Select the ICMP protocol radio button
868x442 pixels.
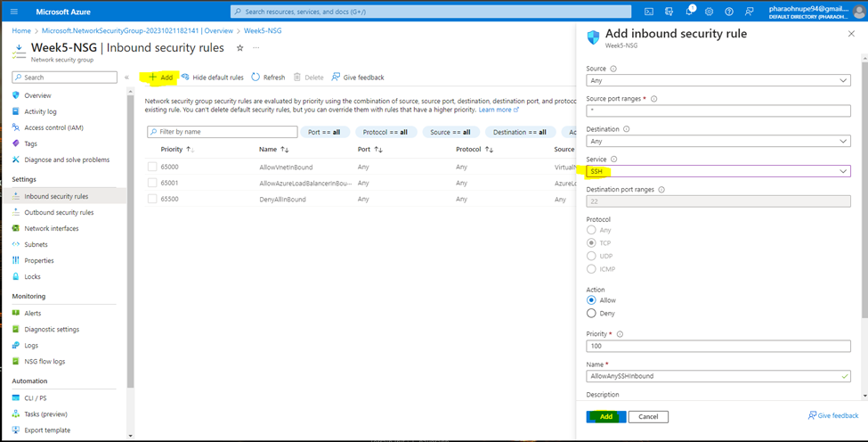[591, 268]
